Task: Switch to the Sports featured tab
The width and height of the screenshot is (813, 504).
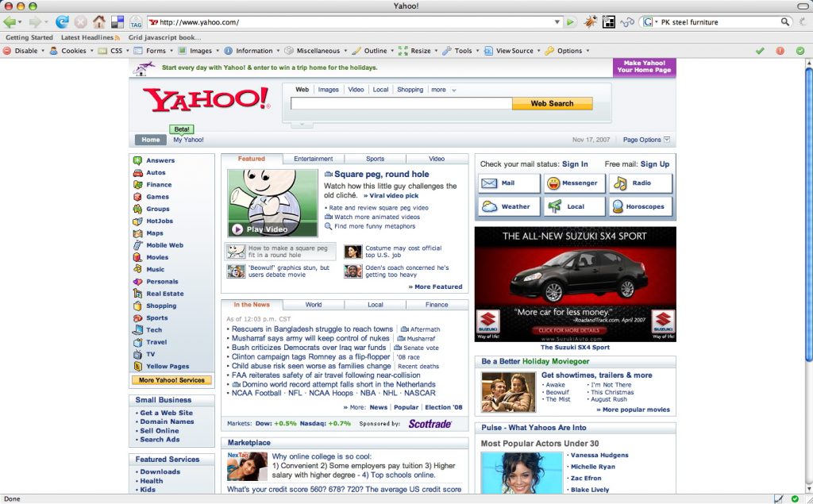Action: click(375, 159)
